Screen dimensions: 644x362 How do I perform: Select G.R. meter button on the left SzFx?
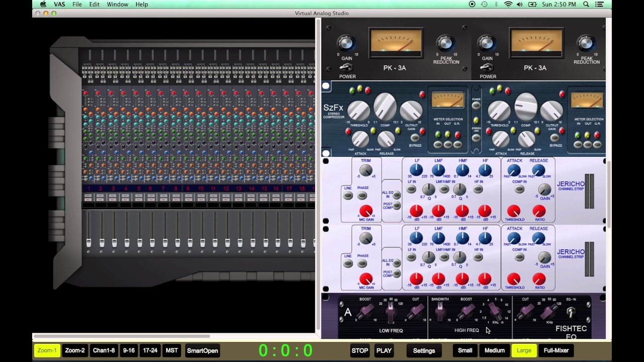(458, 145)
